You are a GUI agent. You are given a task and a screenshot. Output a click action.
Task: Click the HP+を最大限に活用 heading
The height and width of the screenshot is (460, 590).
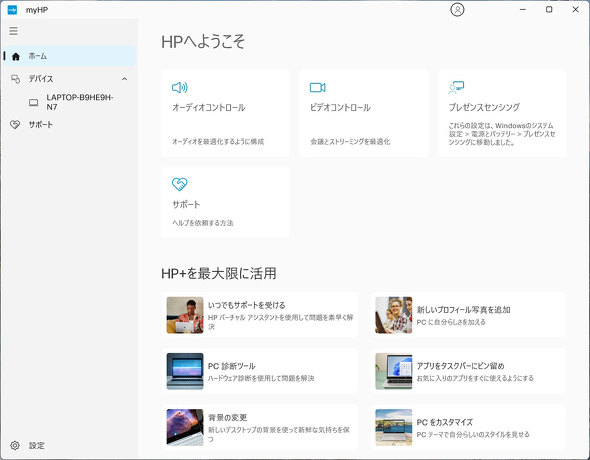click(219, 273)
